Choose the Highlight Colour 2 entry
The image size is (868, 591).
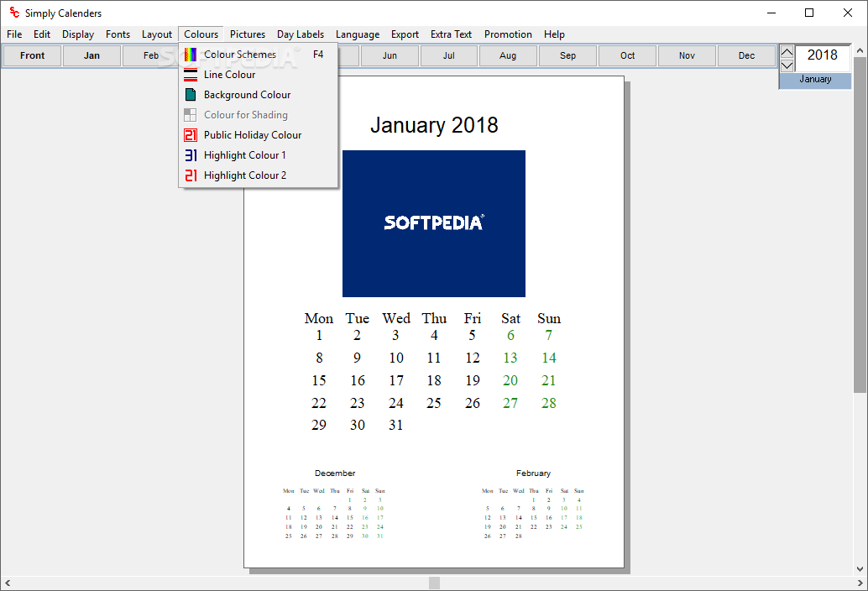[258, 175]
